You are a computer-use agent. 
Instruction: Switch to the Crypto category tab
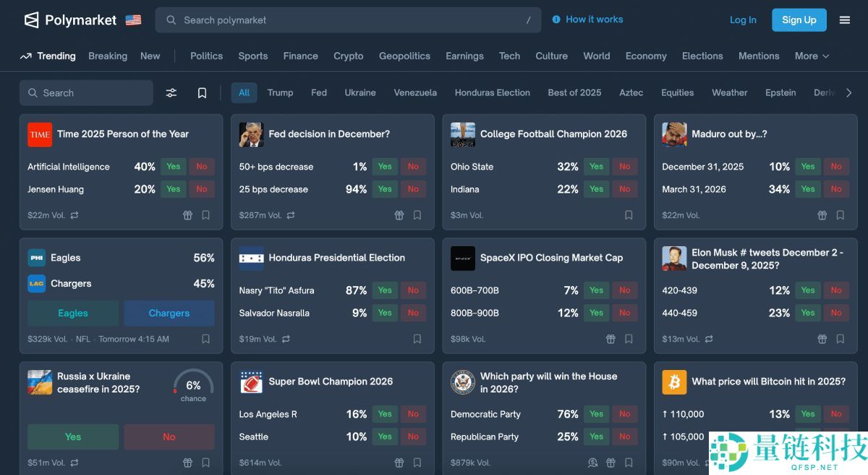348,56
